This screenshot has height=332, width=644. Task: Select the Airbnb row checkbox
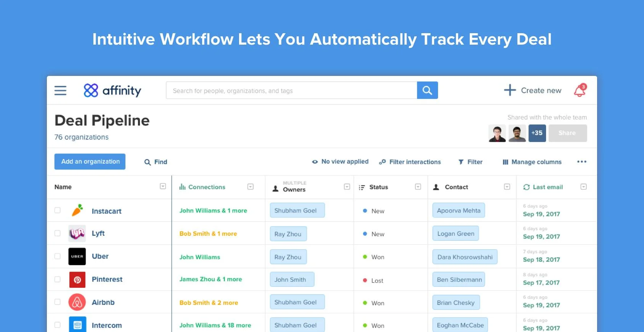pyautogui.click(x=58, y=302)
